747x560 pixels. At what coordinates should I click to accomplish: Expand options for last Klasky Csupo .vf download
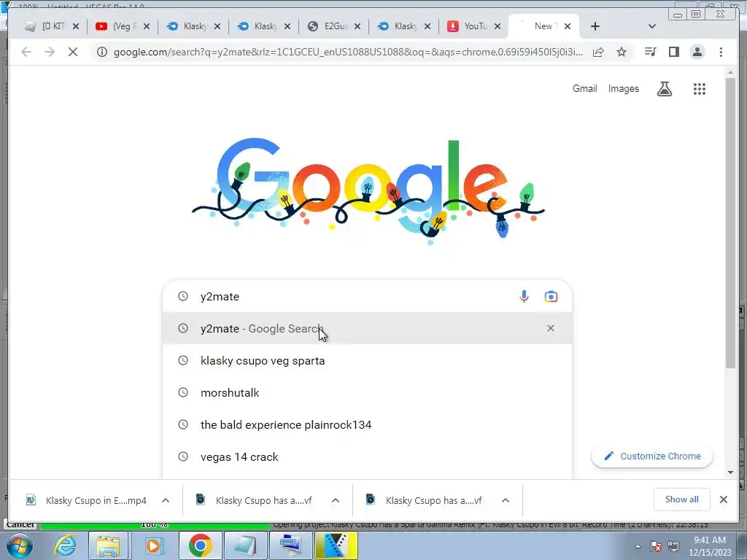(x=506, y=500)
